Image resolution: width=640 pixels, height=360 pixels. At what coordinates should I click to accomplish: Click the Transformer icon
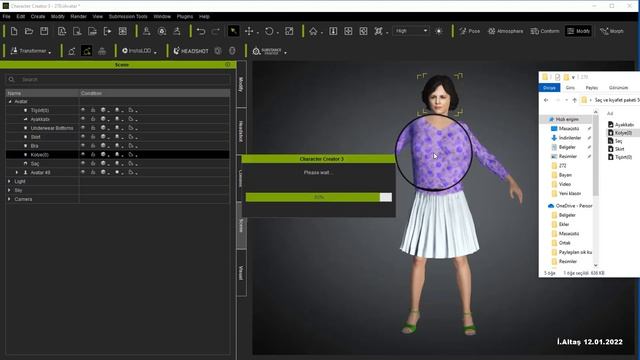click(14, 51)
